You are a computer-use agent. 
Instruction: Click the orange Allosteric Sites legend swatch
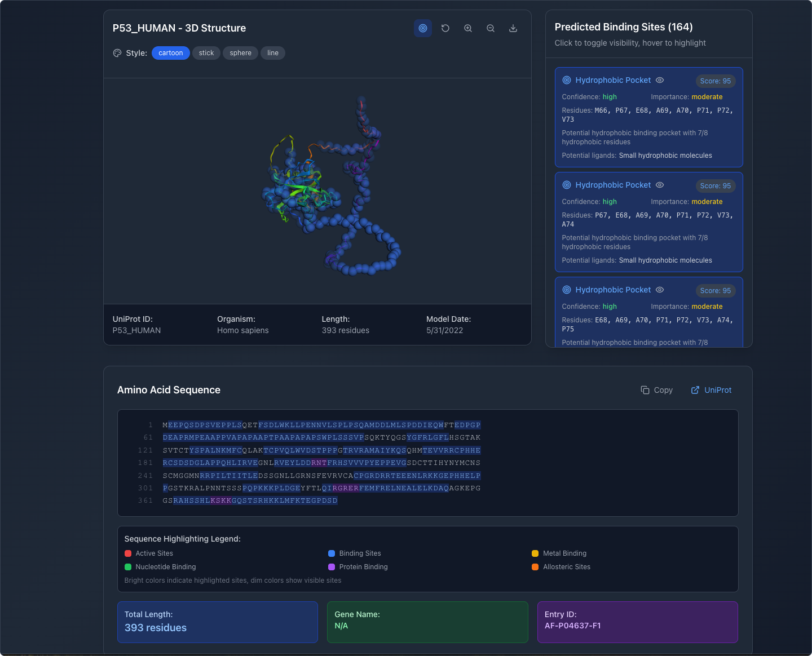pyautogui.click(x=535, y=567)
